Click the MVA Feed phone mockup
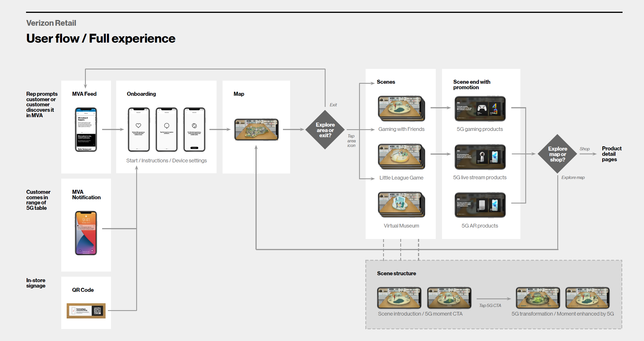 pyautogui.click(x=86, y=129)
